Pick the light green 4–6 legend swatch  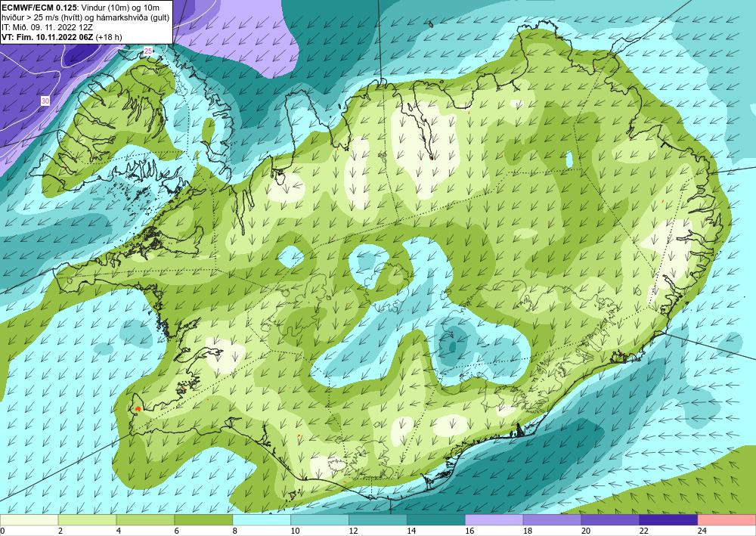(145, 520)
